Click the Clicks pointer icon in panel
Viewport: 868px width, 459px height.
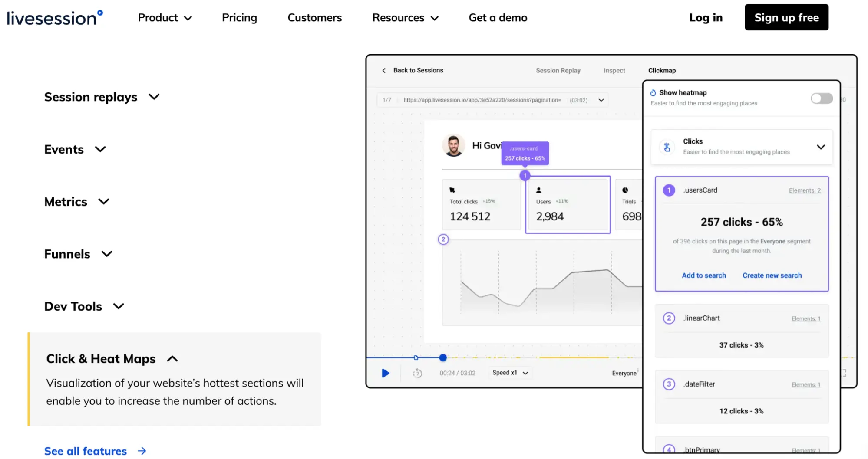667,147
